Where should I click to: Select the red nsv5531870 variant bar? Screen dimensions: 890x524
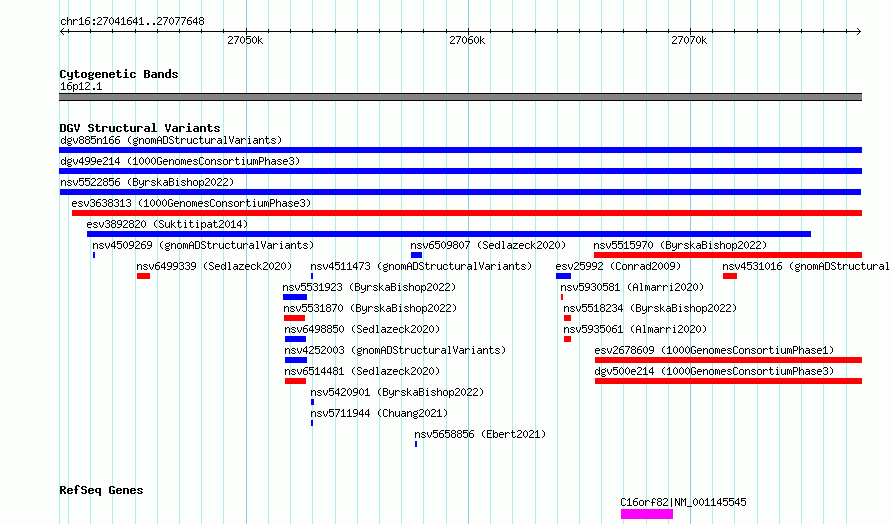pos(295,318)
